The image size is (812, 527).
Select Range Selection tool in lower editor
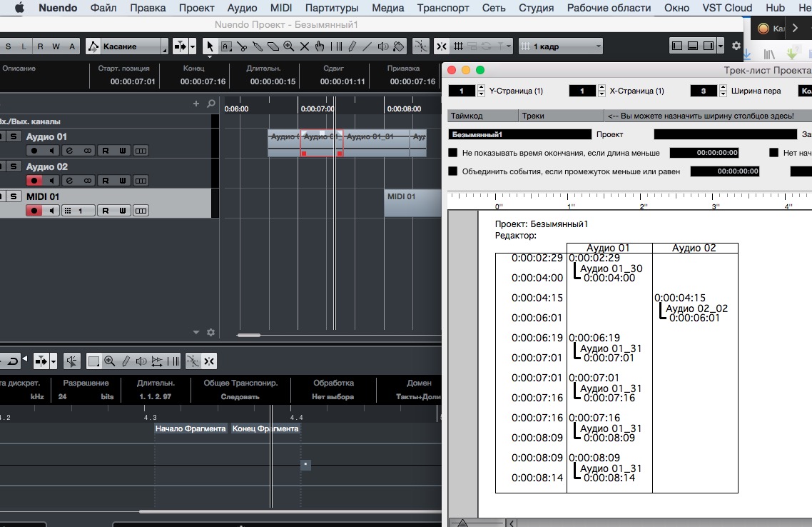(93, 361)
